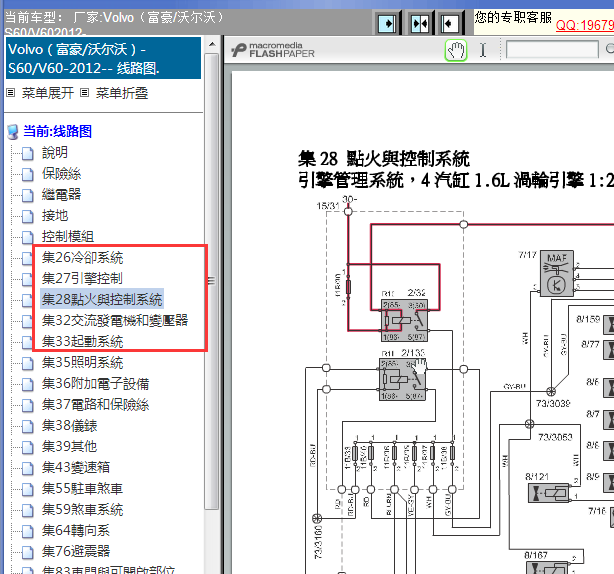Click 菜单折叠 to collapse the menu
Viewport: 614px width, 574px height.
point(122,93)
